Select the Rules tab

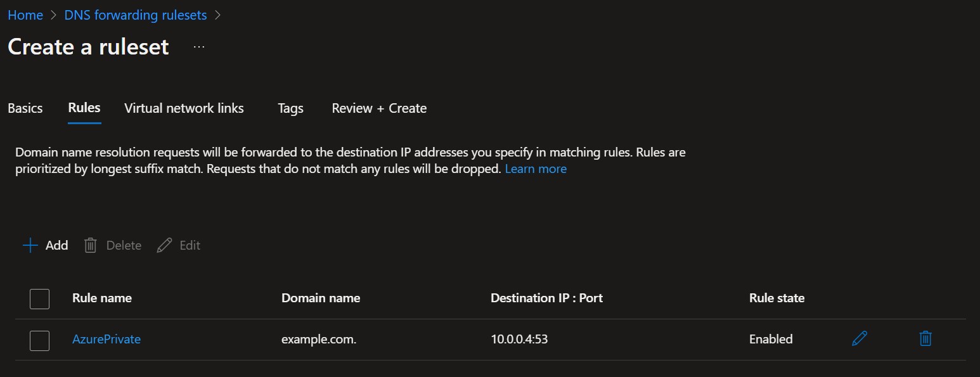pyautogui.click(x=84, y=108)
